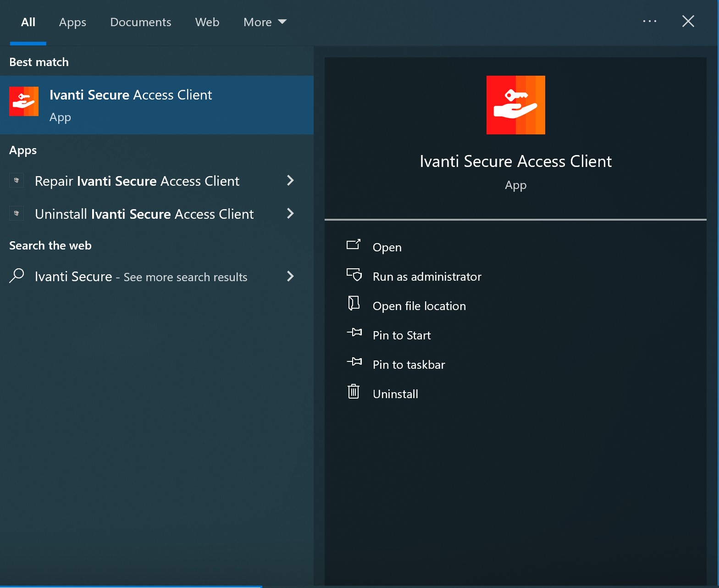This screenshot has height=588, width=719.
Task: Expand the Uninstall Ivanti result chevron
Action: pos(290,214)
